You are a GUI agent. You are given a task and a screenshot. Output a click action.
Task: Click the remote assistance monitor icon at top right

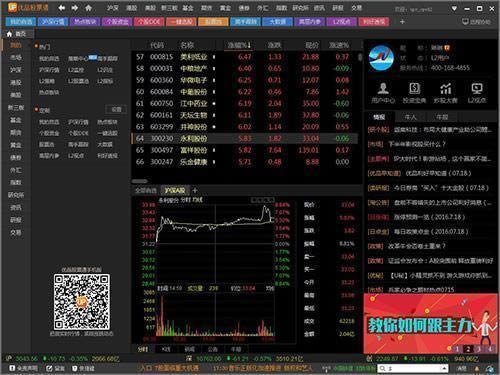[x=466, y=22]
